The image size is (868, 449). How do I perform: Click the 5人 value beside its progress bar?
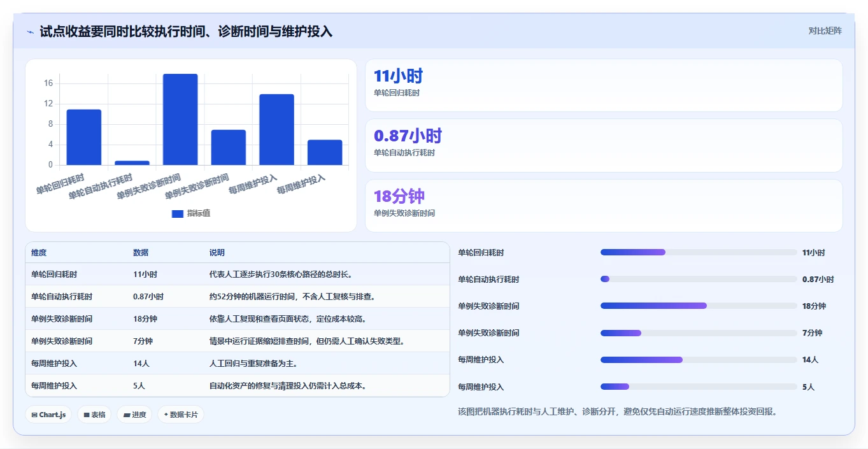click(808, 387)
